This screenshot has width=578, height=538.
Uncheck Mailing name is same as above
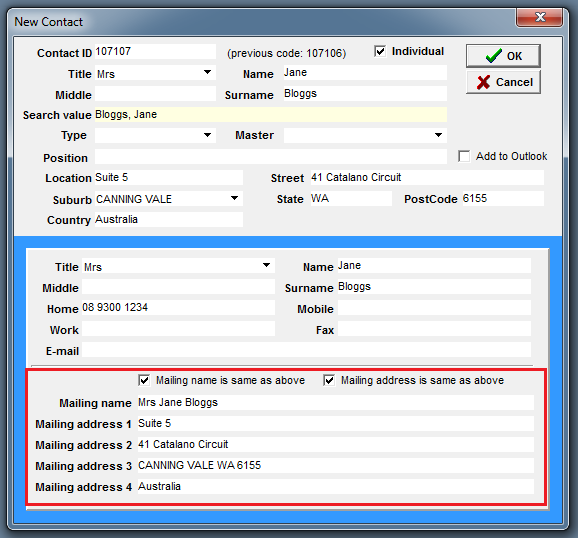point(144,380)
